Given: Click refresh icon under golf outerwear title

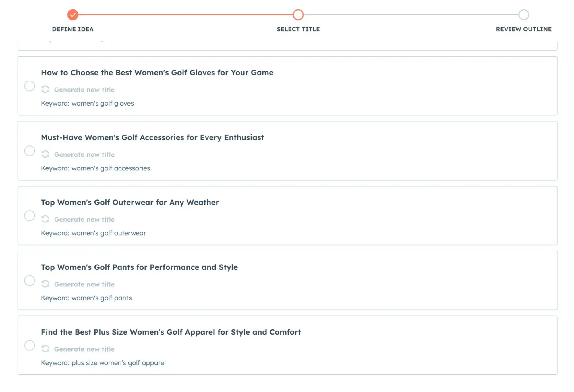Looking at the screenshot, I should [x=45, y=219].
